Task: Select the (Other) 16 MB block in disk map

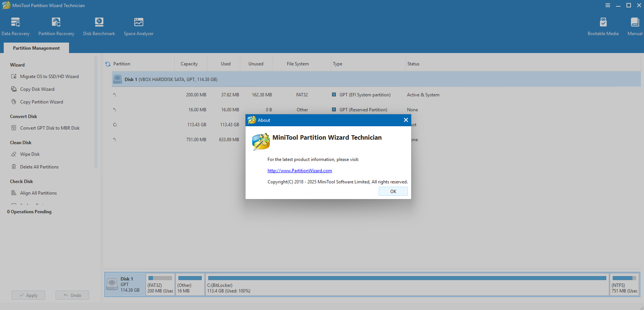Action: 190,284
